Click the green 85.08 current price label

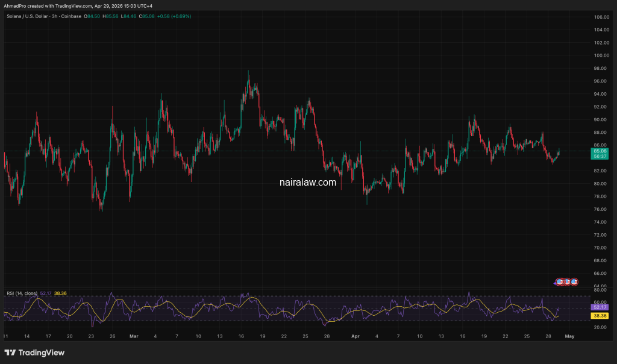pos(600,151)
